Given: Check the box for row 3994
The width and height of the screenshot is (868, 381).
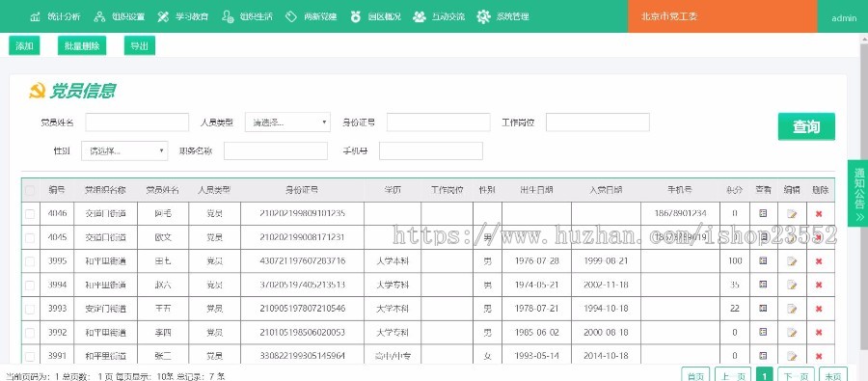Looking at the screenshot, I should tap(30, 286).
